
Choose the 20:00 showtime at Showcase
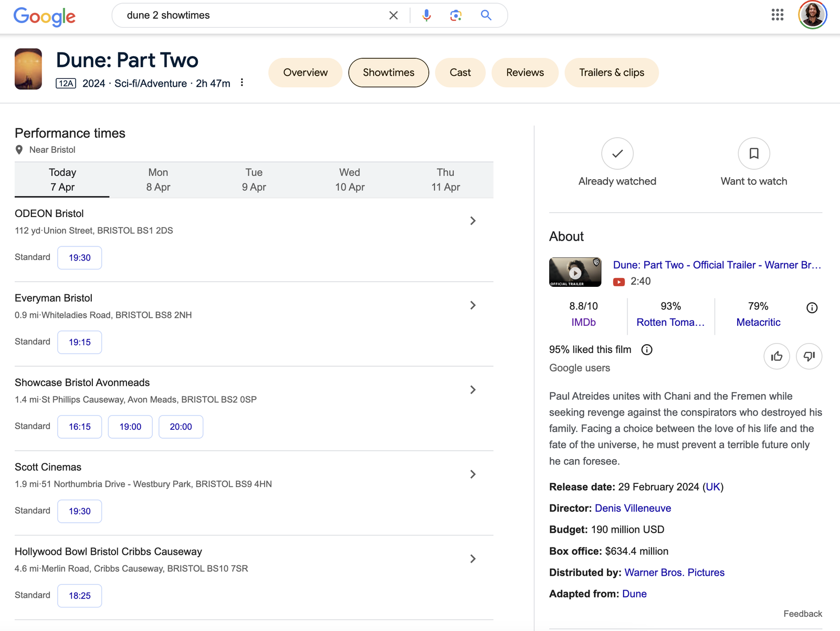pos(181,427)
